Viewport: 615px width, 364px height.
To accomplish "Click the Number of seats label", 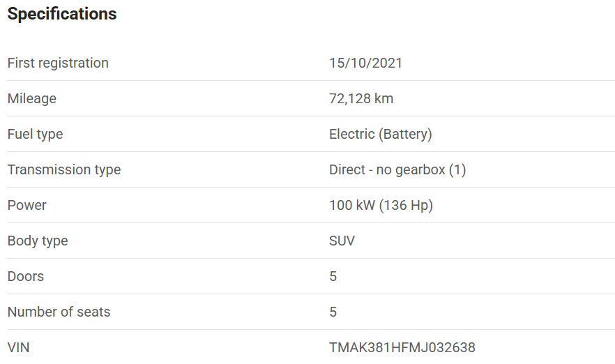I will 59,312.
